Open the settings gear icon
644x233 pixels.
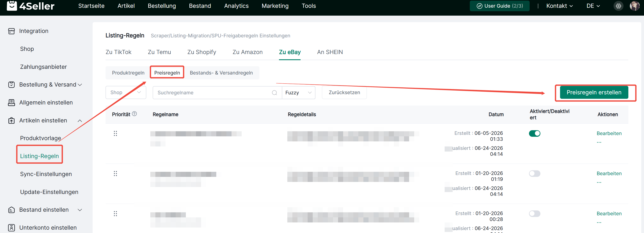click(618, 6)
